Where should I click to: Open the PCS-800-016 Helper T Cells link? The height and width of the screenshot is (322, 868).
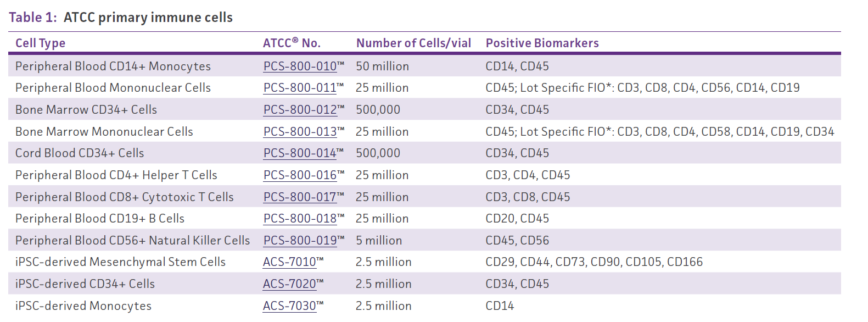(x=300, y=175)
